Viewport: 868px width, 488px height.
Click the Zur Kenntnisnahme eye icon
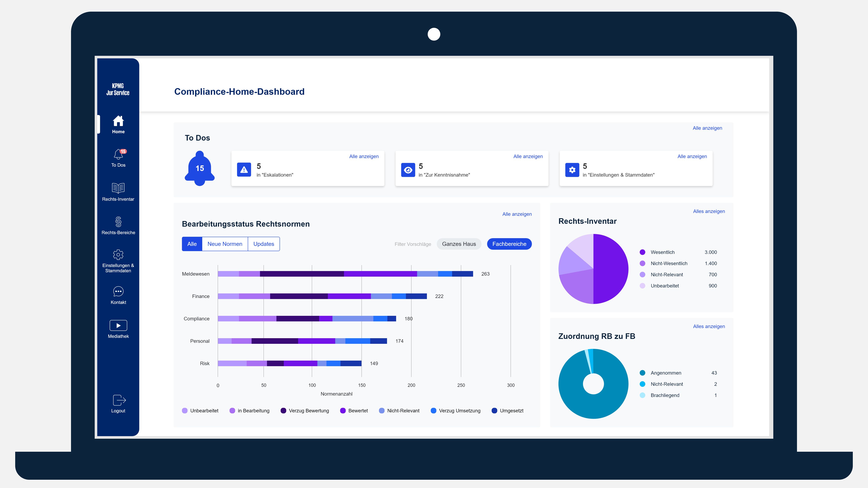(408, 170)
